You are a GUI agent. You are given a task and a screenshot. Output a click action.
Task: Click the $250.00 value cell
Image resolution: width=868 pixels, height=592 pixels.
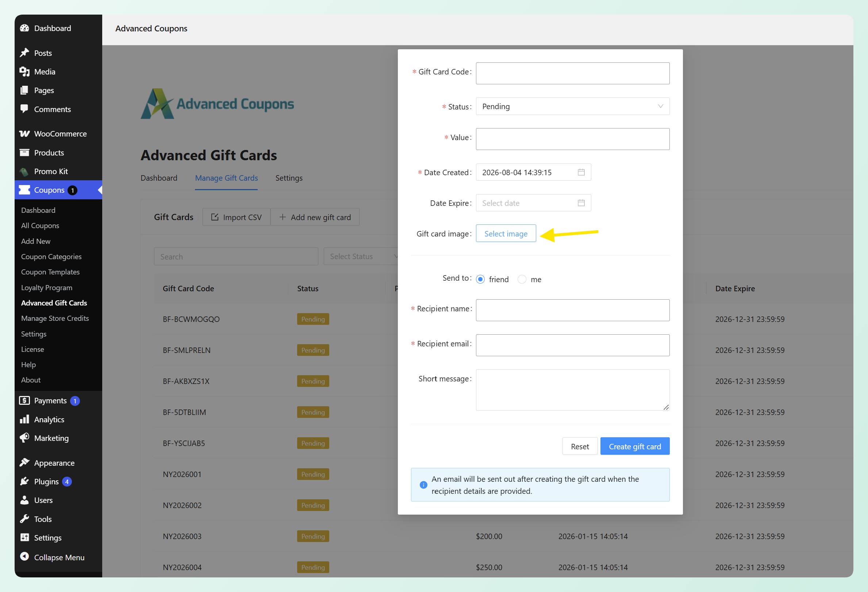pos(488,567)
